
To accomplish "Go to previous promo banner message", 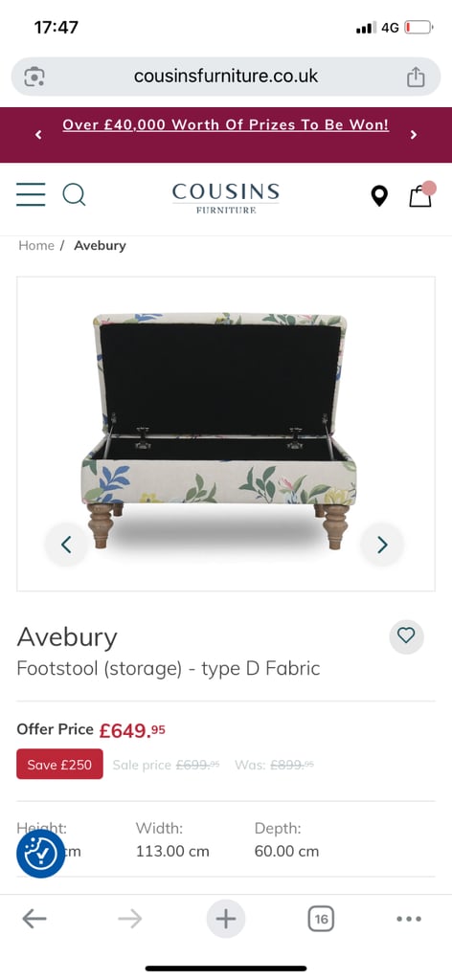I will (x=38, y=134).
